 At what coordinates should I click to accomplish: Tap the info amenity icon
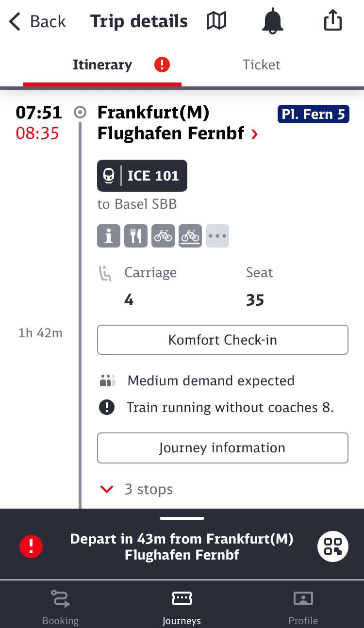coord(109,236)
